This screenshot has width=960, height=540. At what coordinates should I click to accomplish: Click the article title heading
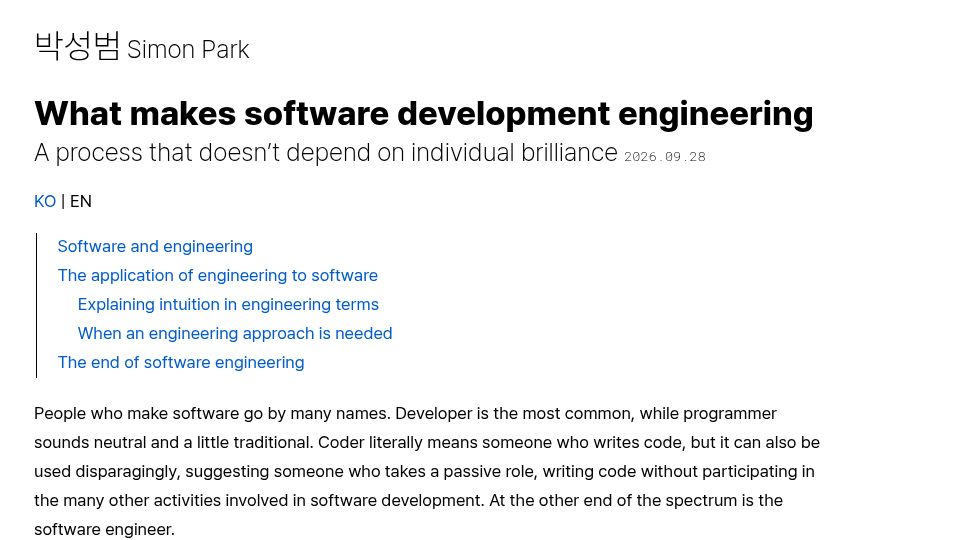[424, 114]
